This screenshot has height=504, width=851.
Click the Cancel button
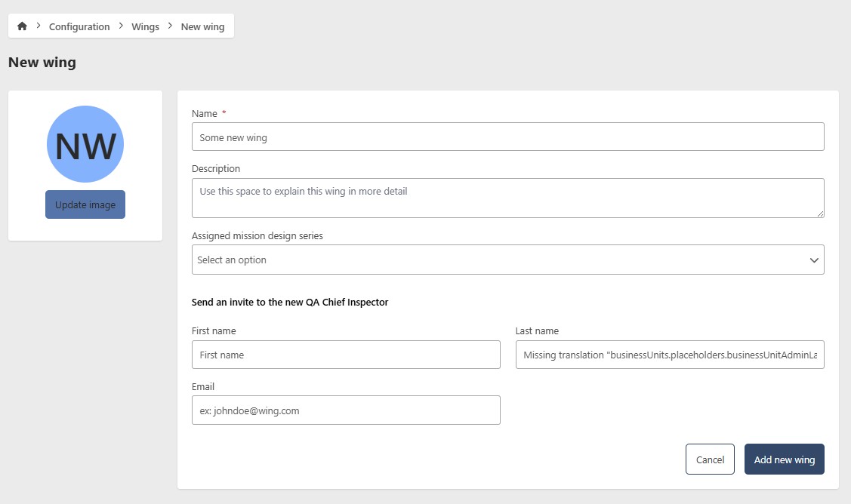[710, 459]
